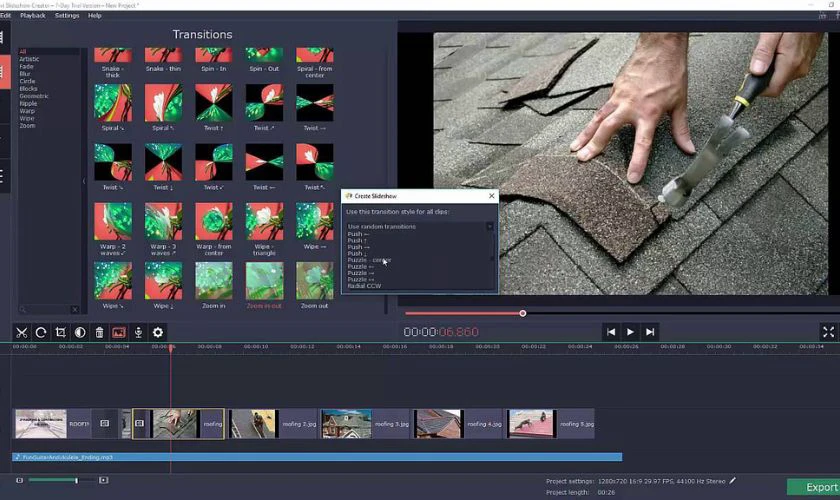Delete clip with the trash icon

(99, 333)
